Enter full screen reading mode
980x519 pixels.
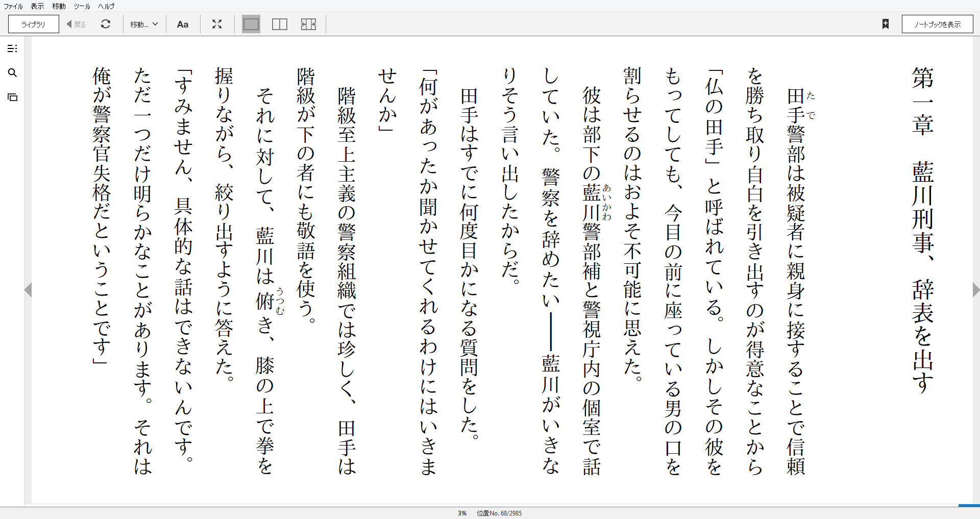pos(217,24)
